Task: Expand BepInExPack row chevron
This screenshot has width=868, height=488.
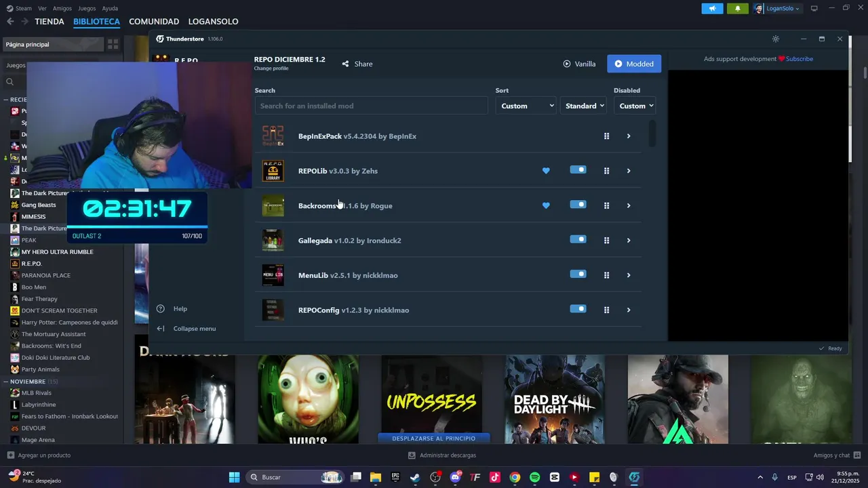Action: (x=629, y=136)
